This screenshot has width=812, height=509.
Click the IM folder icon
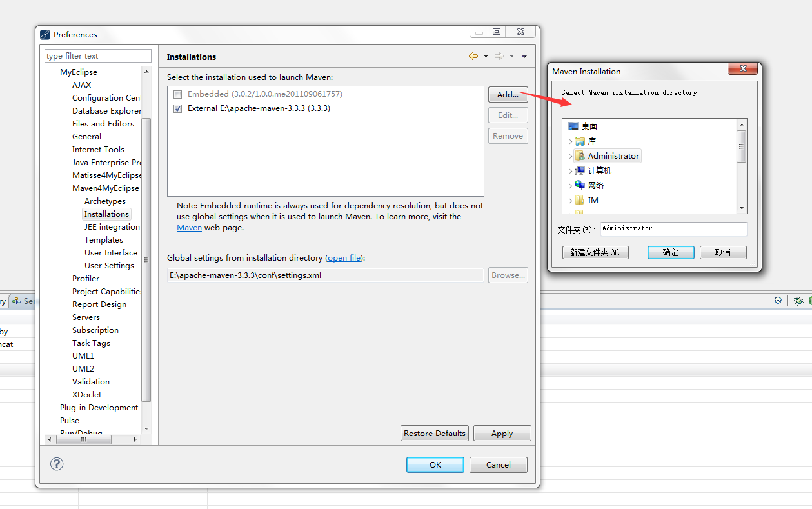(x=580, y=201)
